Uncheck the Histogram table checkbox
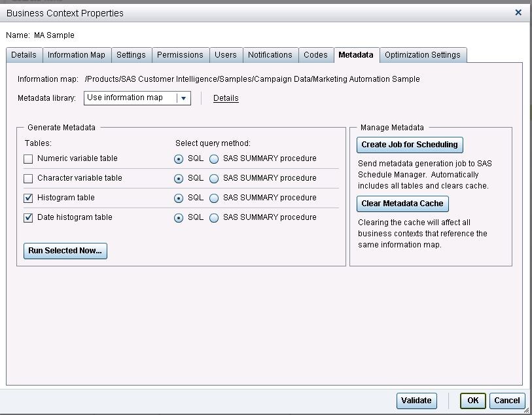This screenshot has width=532, height=415. [x=28, y=198]
